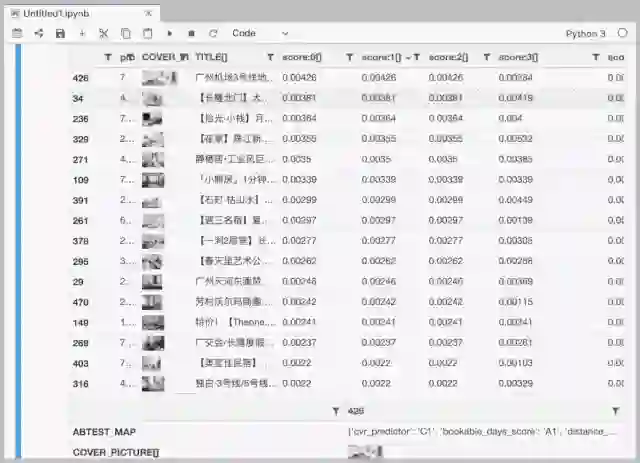Add a new cell with plus icon
The height and width of the screenshot is (463, 640).
(82, 33)
